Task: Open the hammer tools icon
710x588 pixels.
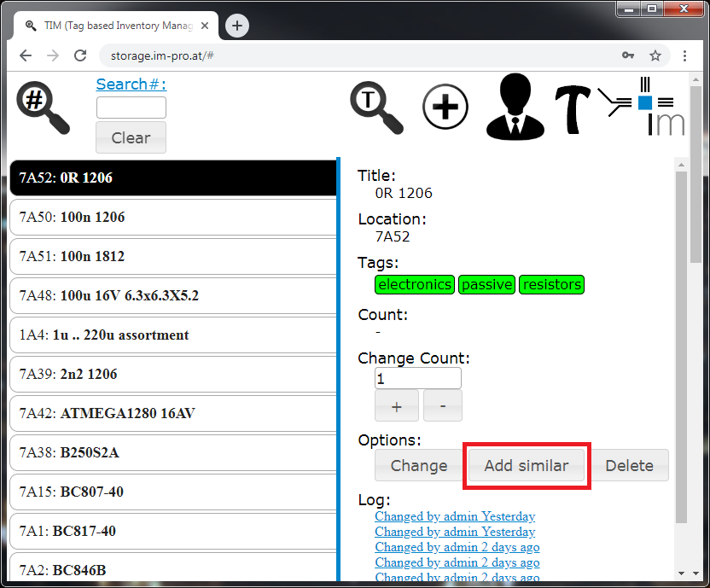Action: click(x=573, y=109)
